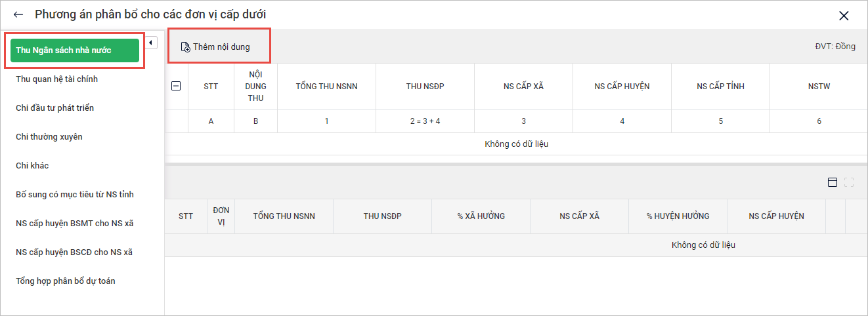Select Chi khác in sidebar
868x316 pixels.
tap(32, 166)
